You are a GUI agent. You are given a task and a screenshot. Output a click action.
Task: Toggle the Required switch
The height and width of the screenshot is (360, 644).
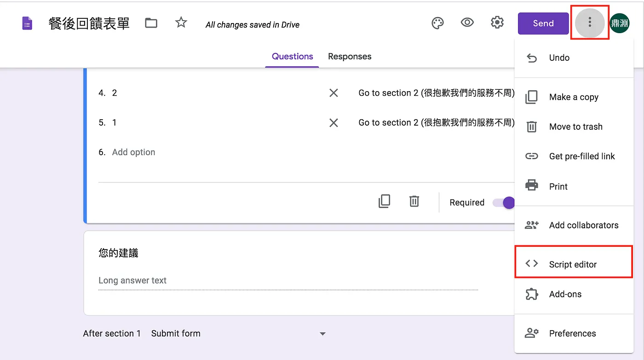click(x=503, y=203)
